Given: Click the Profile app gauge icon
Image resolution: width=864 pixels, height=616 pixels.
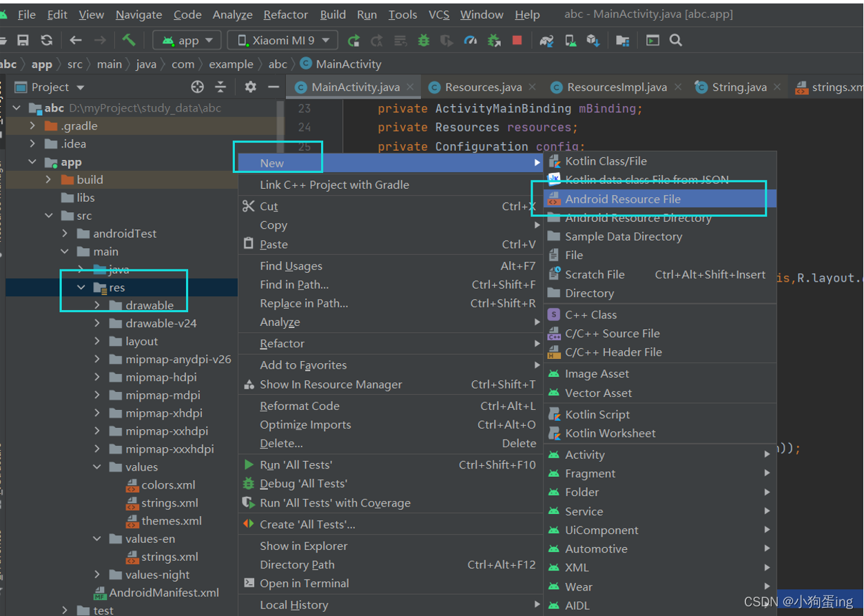Looking at the screenshot, I should tap(471, 41).
